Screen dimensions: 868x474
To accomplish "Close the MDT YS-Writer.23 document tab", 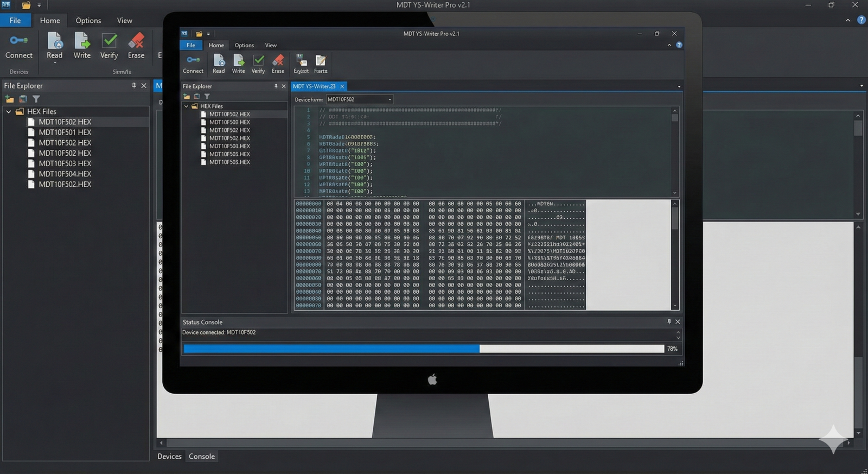I will point(342,86).
